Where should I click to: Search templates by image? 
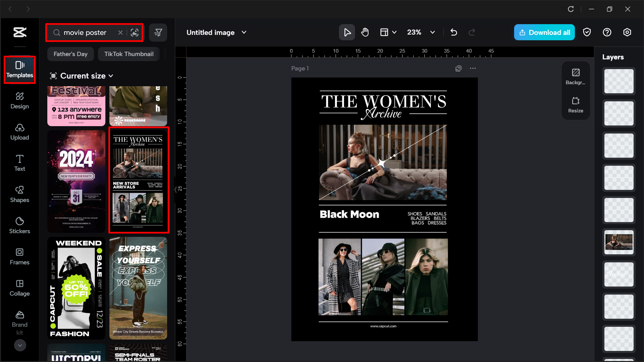pos(135,32)
